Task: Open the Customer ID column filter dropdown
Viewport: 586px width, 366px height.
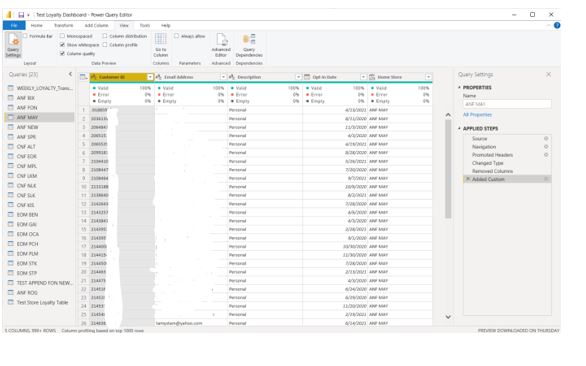Action: [150, 77]
